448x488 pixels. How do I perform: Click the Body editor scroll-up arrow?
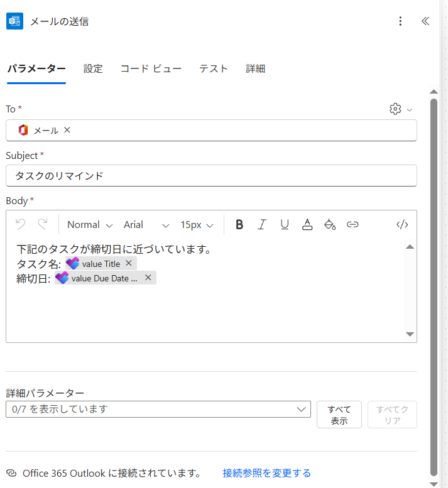(x=410, y=247)
